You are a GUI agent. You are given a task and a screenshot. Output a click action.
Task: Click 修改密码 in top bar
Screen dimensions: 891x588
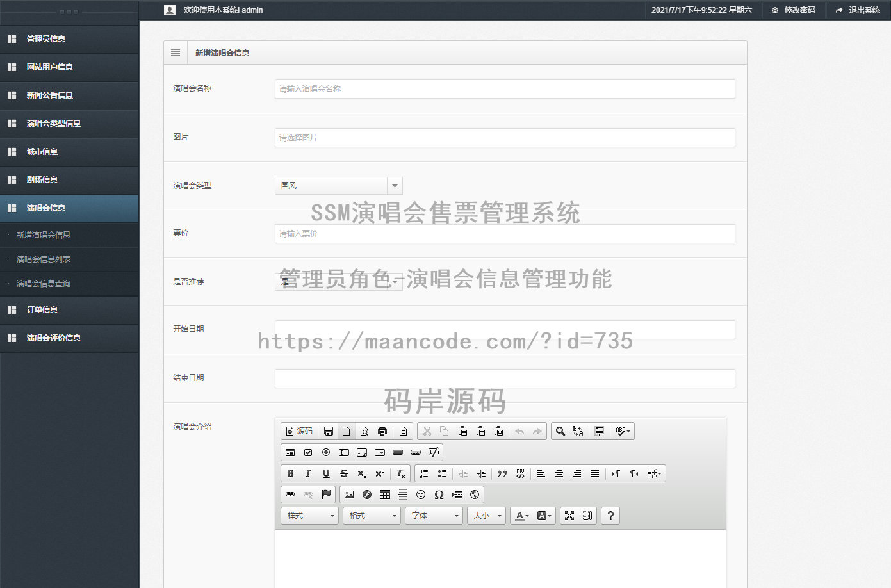pos(794,10)
